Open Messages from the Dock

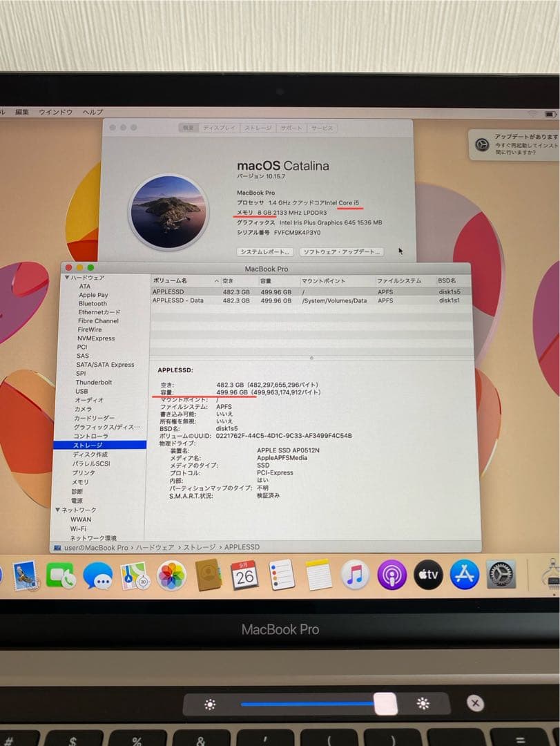coord(97,575)
